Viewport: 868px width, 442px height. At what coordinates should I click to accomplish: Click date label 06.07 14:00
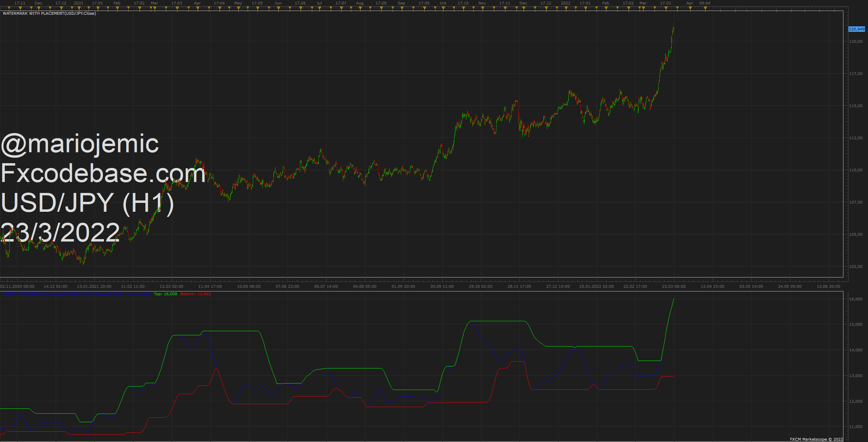[x=326, y=286]
